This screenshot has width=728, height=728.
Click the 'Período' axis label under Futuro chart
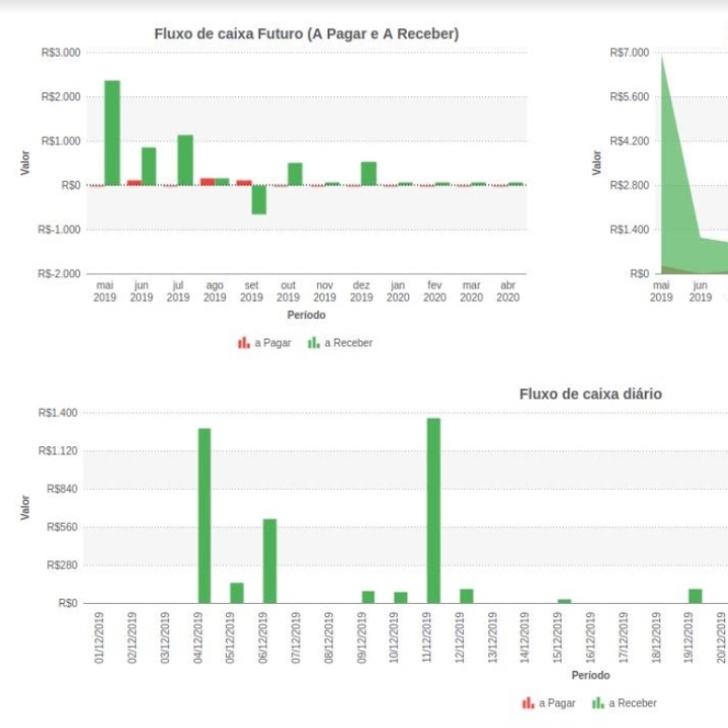coord(306,315)
